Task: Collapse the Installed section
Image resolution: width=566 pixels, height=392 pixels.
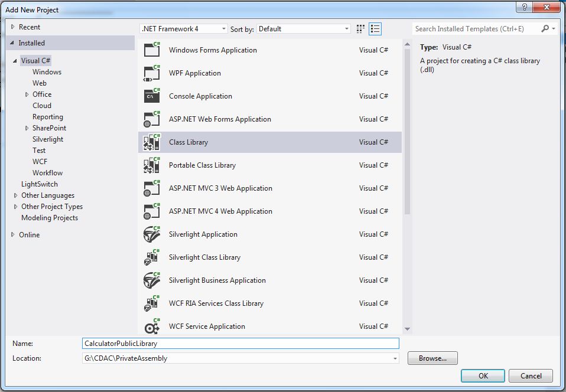Action: click(x=12, y=43)
